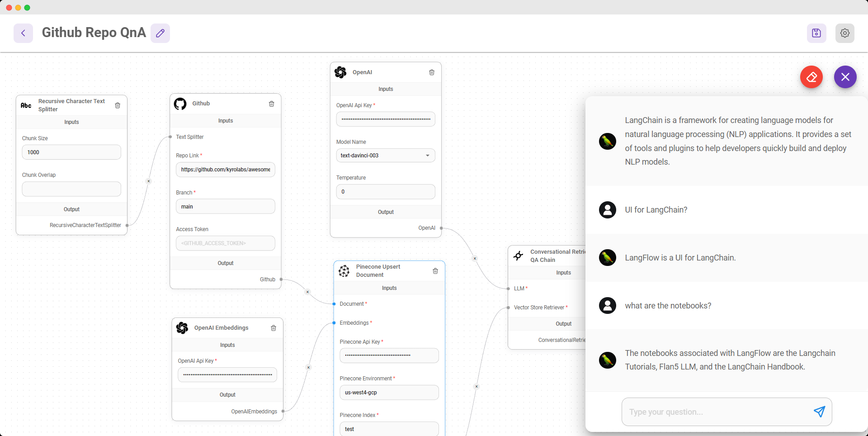Image resolution: width=868 pixels, height=436 pixels.
Task: Click the OpenAI Embeddings Api Key field
Action: click(x=227, y=375)
